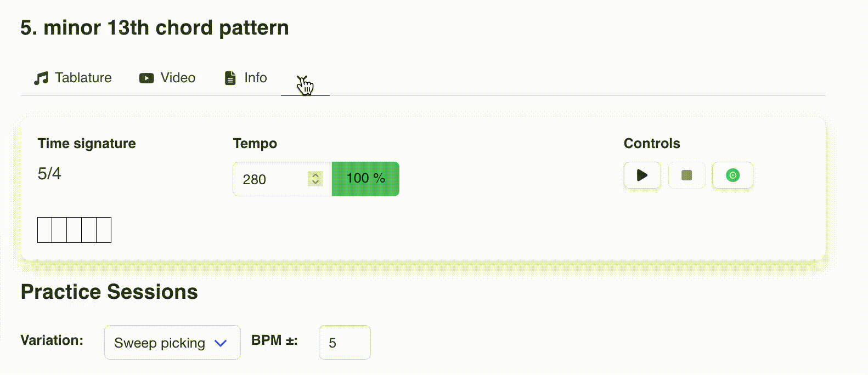Image resolution: width=868 pixels, height=375 pixels.
Task: Click inside the BPM ± input field
Action: coord(345,343)
